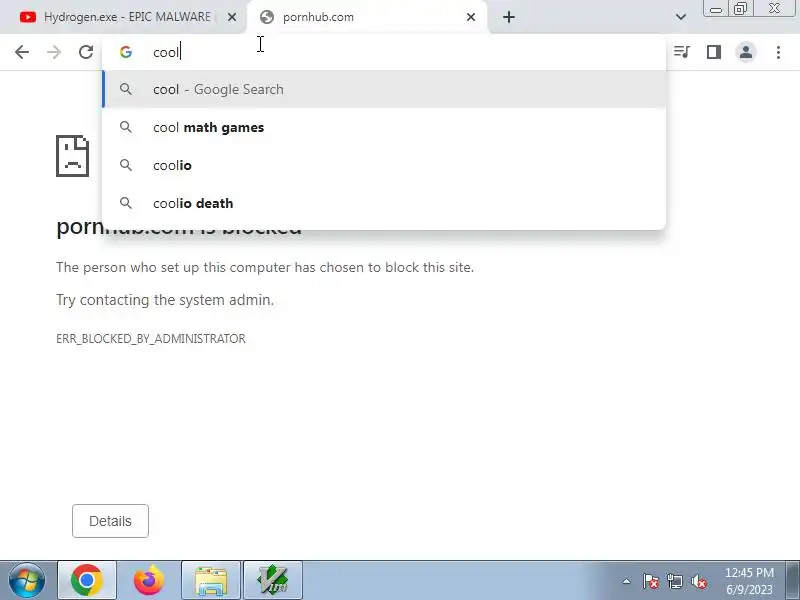Viewport: 800px width, 600px height.
Task: Open the profile avatar button
Action: click(x=746, y=52)
